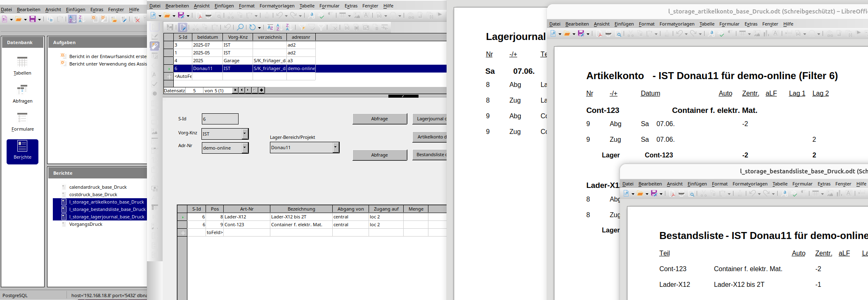Open Abfragen section in Datenbank pane

pos(22,94)
